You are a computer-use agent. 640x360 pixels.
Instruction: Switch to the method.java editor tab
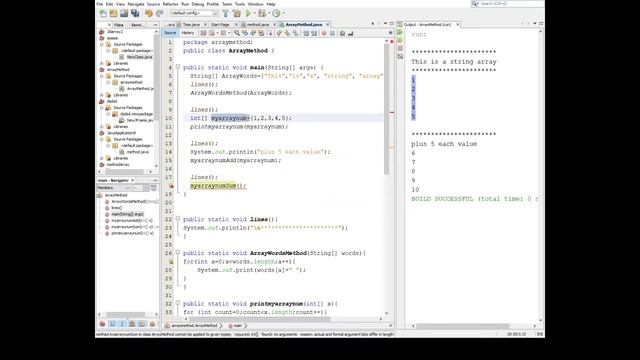pyautogui.click(x=258, y=25)
